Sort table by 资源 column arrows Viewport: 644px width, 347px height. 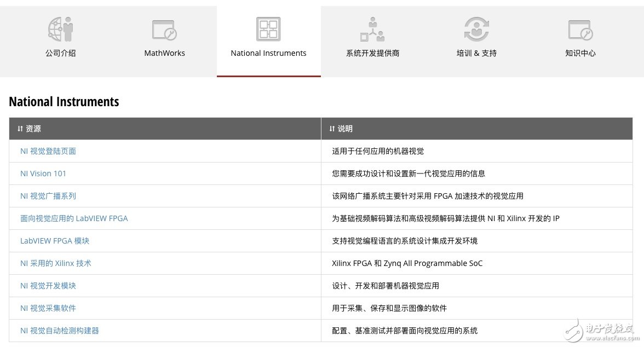pyautogui.click(x=20, y=129)
